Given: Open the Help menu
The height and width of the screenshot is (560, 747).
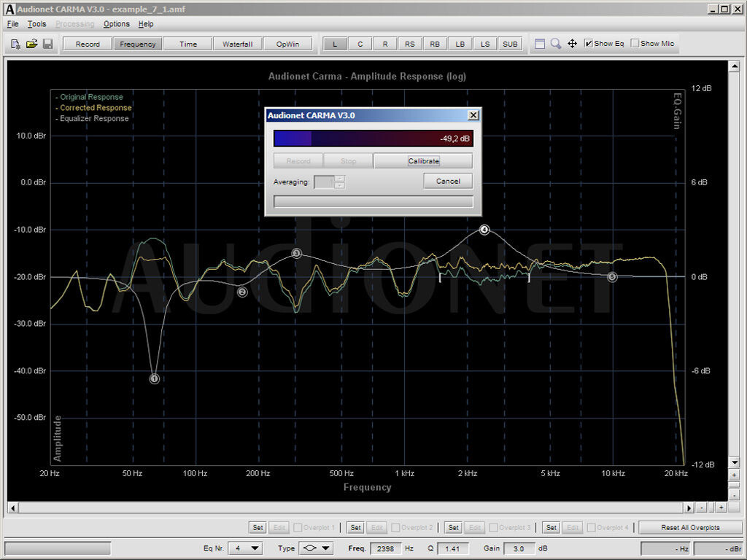Looking at the screenshot, I should click(146, 24).
